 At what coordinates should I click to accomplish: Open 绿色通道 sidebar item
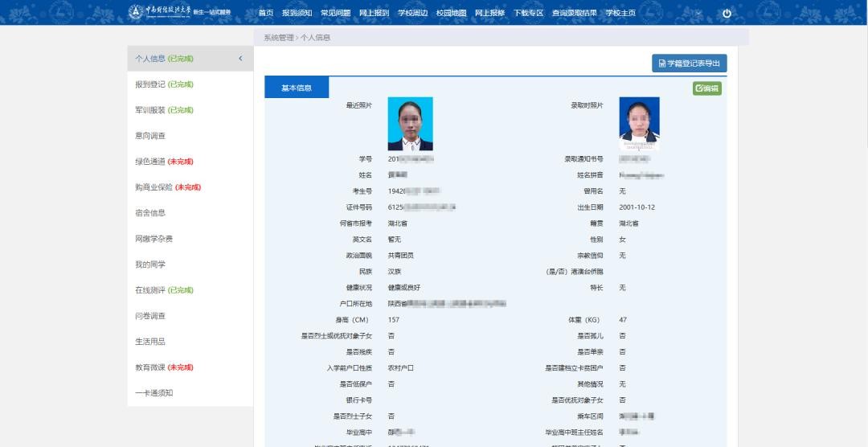coord(164,162)
